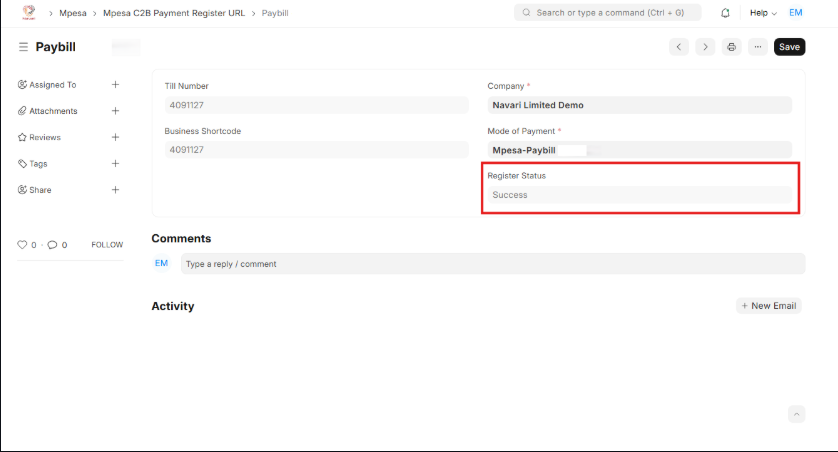
Task: Open the Company link field
Action: 639,105
